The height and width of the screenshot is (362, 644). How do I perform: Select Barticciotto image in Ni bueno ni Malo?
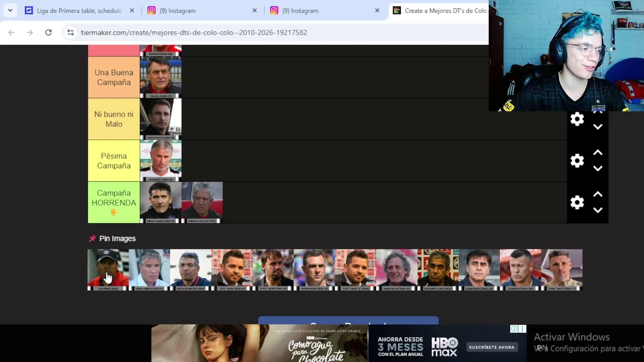pos(160,119)
